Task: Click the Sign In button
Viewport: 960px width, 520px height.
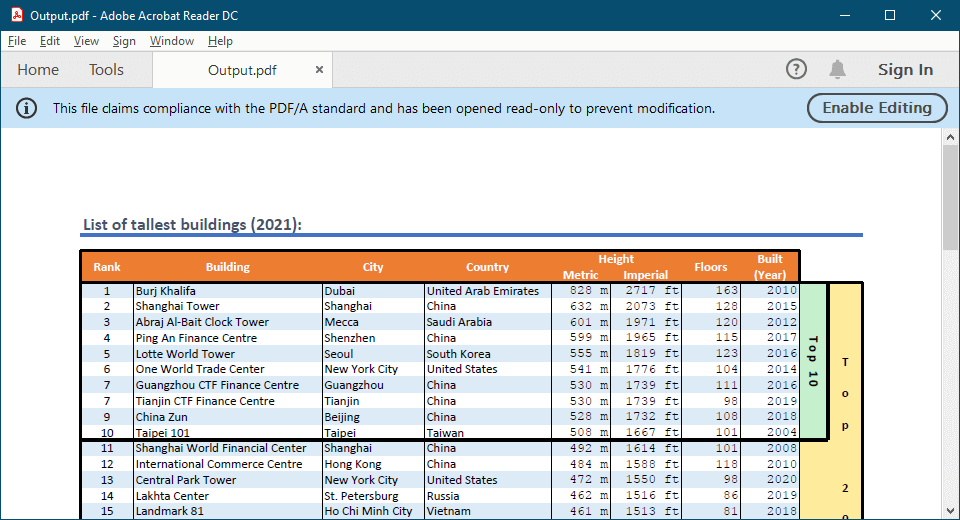Action: [x=905, y=70]
